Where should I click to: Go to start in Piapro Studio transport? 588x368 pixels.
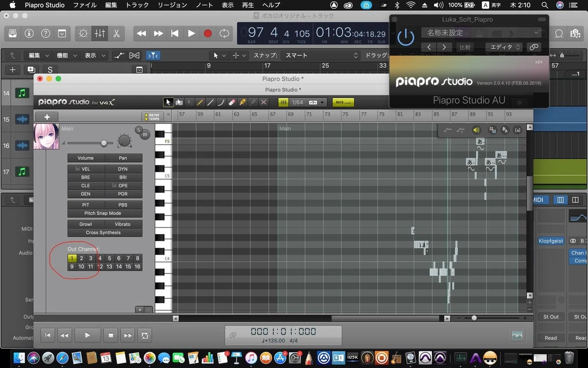pos(48,335)
